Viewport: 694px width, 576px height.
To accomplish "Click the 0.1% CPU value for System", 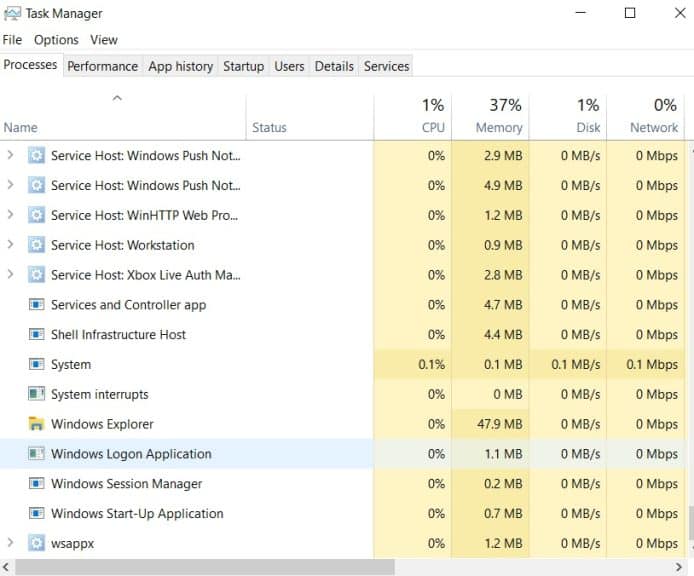I will [x=432, y=364].
